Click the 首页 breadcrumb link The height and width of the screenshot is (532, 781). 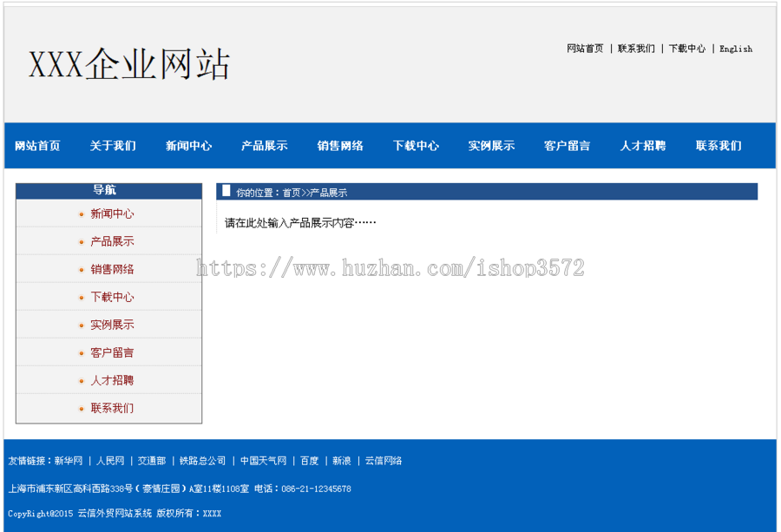pyautogui.click(x=292, y=193)
